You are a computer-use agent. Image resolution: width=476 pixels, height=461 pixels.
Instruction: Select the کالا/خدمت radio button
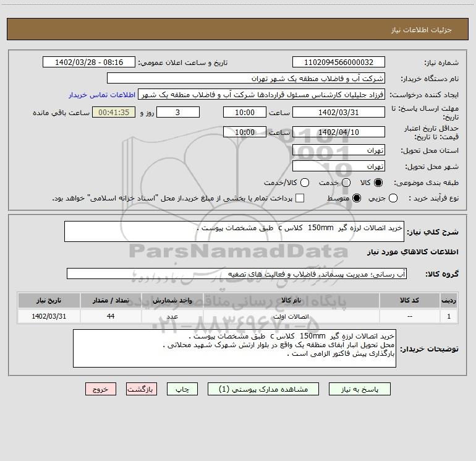305,183
